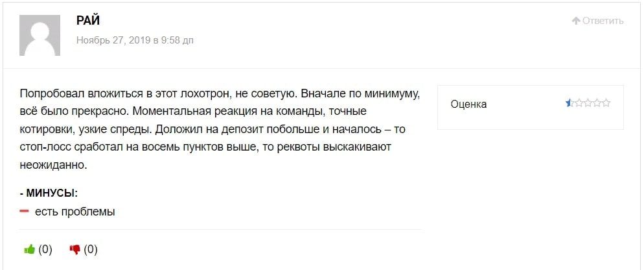
Task: Click the first rating star
Action: (x=569, y=103)
